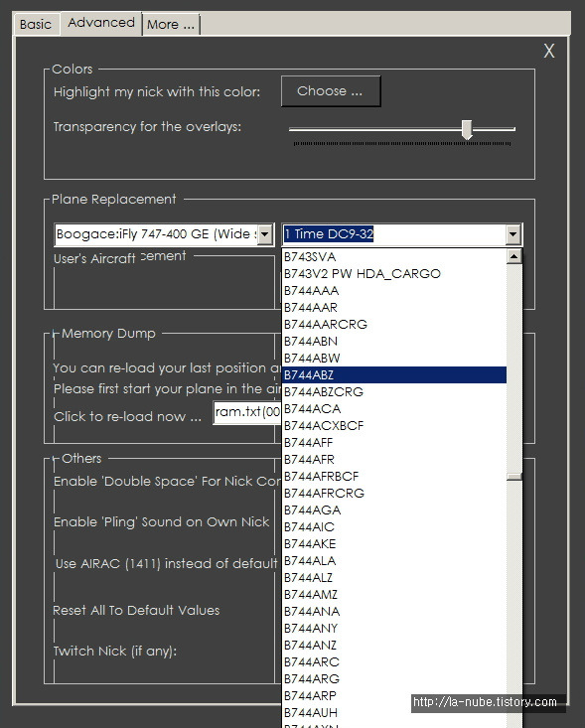Select B744ARP plane

tap(393, 695)
